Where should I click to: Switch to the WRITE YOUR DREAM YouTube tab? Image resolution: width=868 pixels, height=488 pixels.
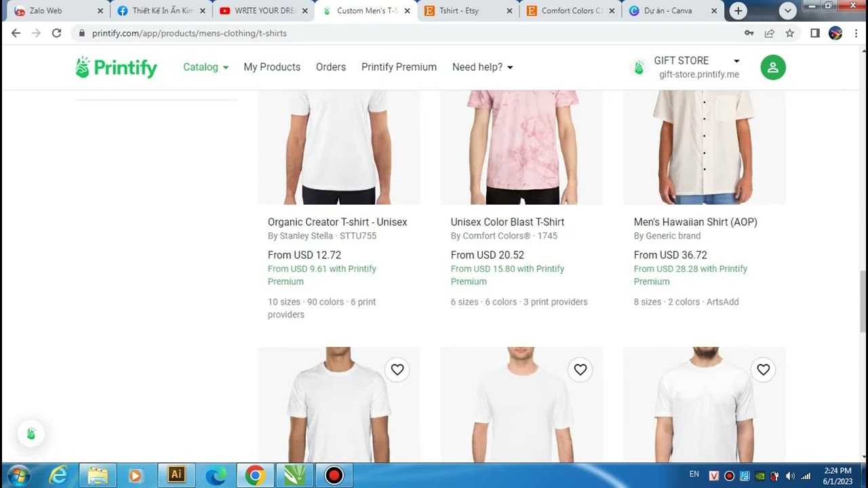coord(262,11)
